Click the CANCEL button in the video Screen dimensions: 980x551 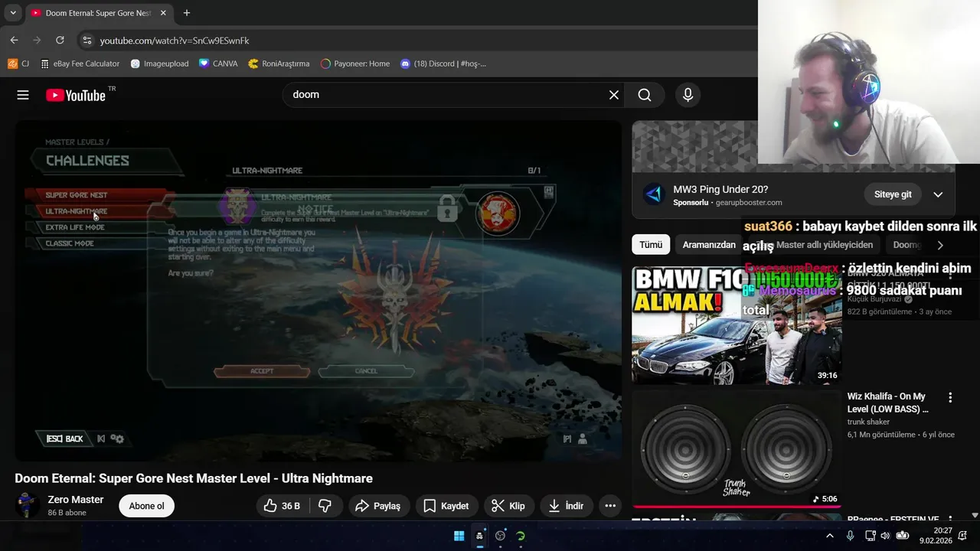(366, 371)
